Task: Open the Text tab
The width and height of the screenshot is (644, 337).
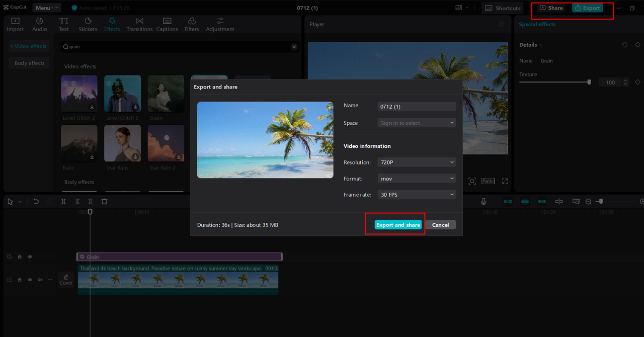Action: click(x=64, y=25)
